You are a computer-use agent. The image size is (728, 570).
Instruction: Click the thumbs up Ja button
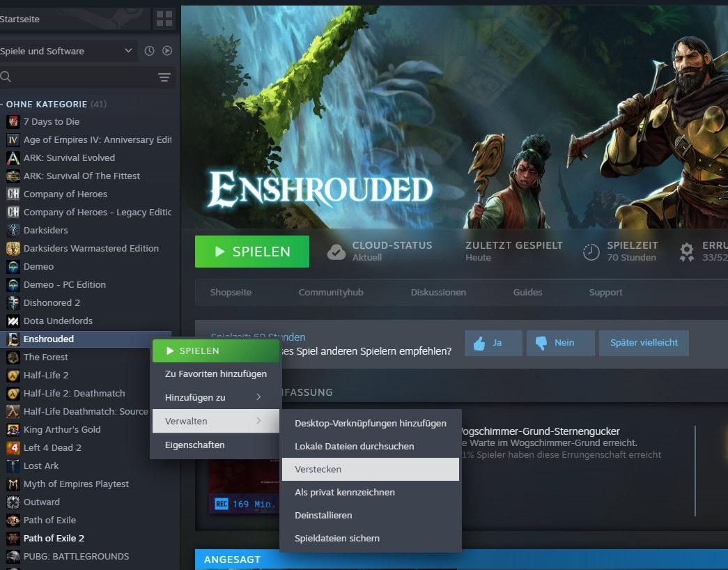pos(493,343)
